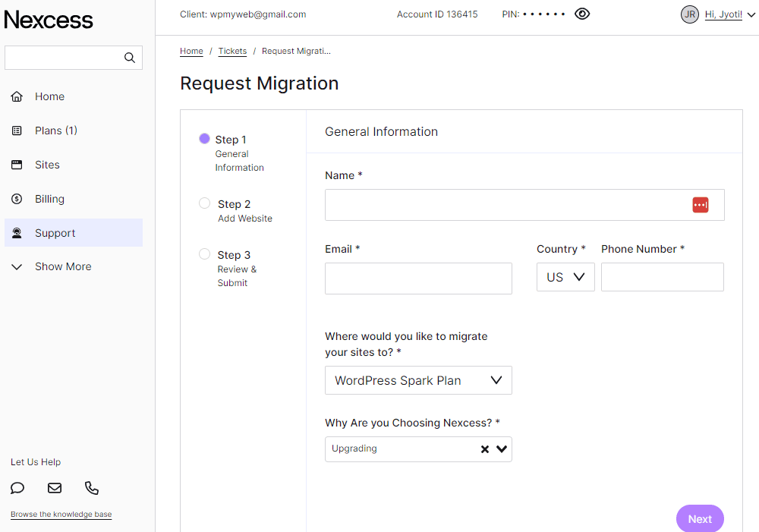Select the Step 3 circle indicator
The width and height of the screenshot is (759, 532).
point(203,254)
